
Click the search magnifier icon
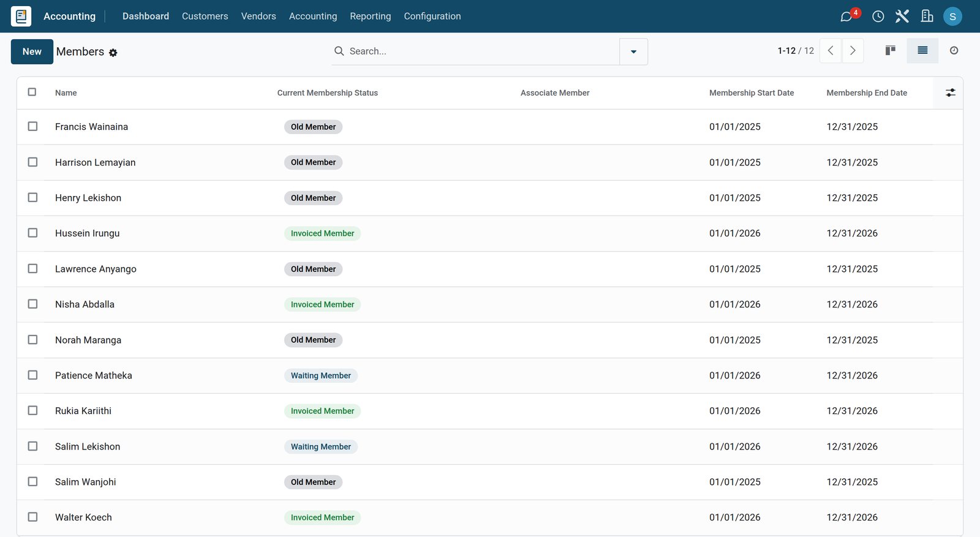[x=339, y=51]
